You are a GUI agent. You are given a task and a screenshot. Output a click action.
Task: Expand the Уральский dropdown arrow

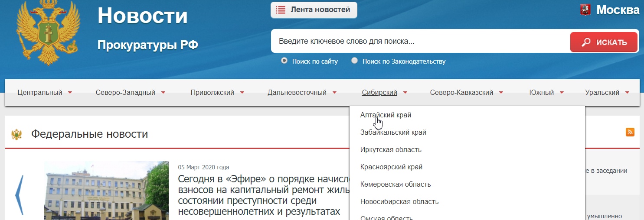click(627, 92)
